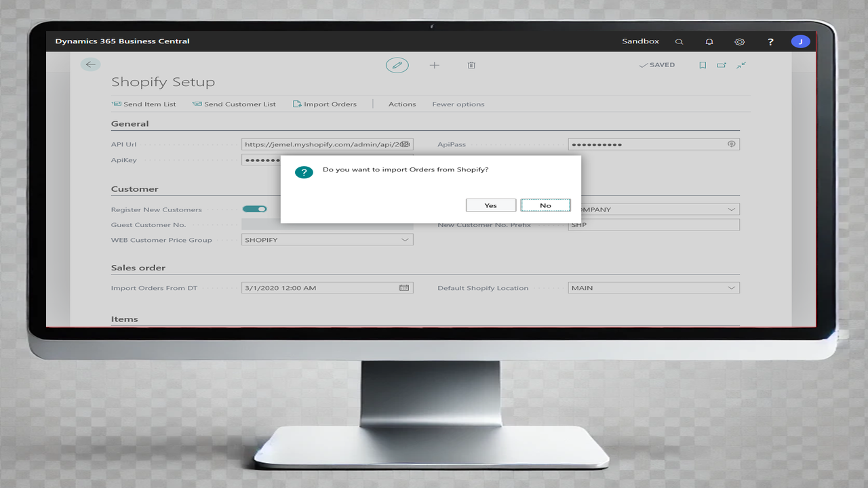Open page in new window icon
The height and width of the screenshot is (488, 868).
pos(722,65)
